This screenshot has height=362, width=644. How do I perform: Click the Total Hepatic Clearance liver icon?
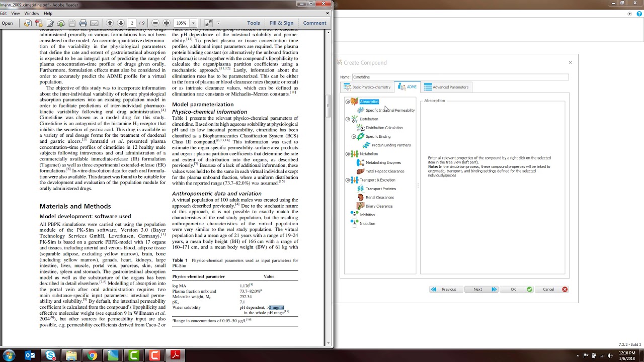tap(360, 171)
